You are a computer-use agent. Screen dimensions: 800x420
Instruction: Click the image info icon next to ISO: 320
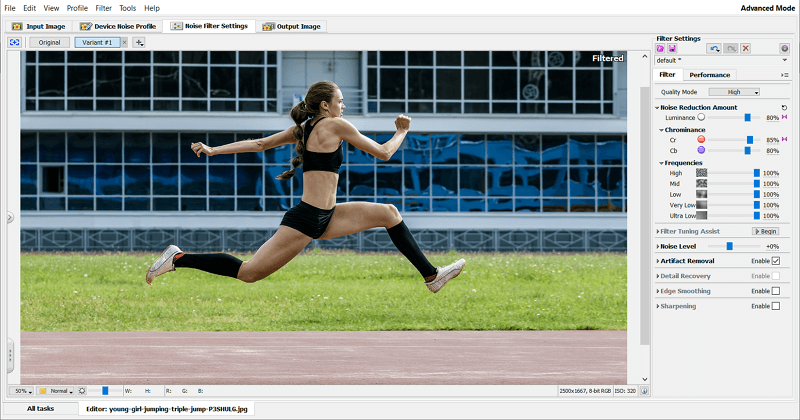click(x=644, y=391)
